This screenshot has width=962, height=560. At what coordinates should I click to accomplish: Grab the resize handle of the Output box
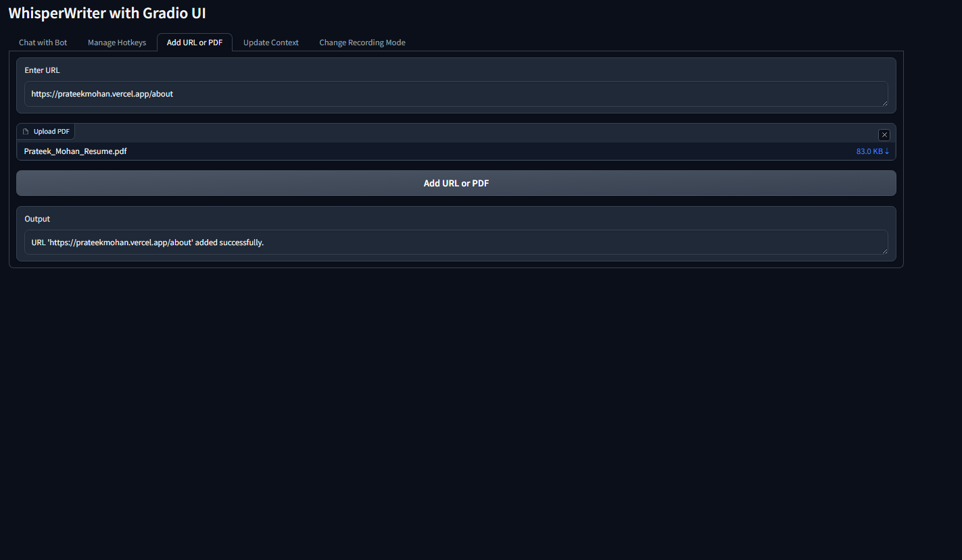884,251
